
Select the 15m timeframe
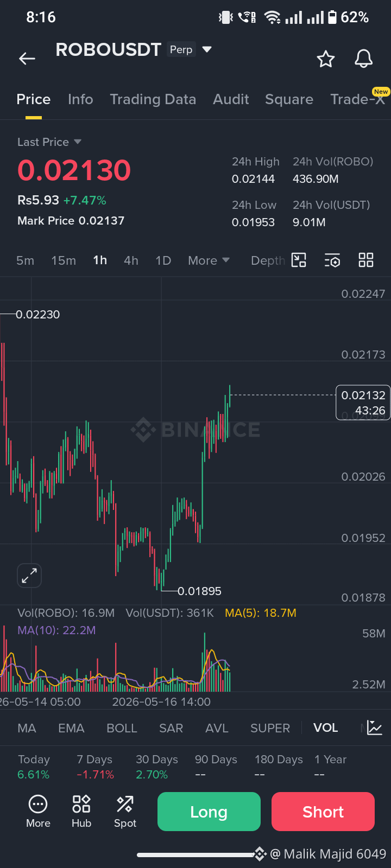click(64, 260)
